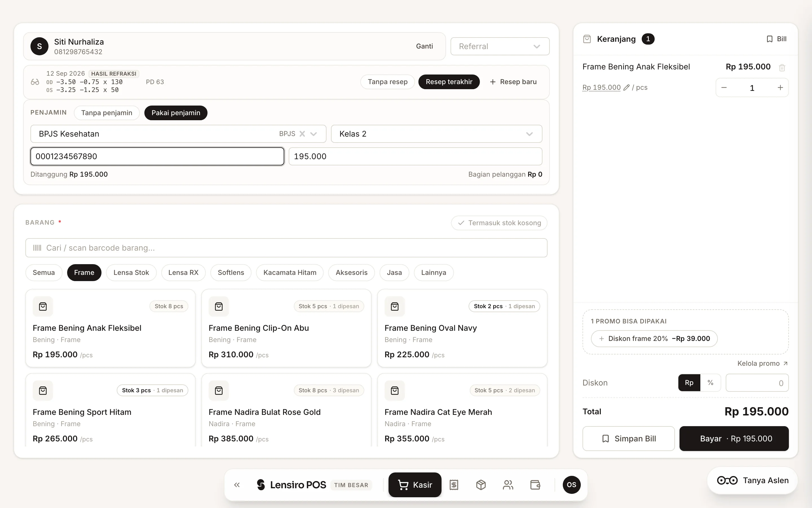Image resolution: width=812 pixels, height=508 pixels.
Task: Click Bayar Rp 195.000 button
Action: 734,439
